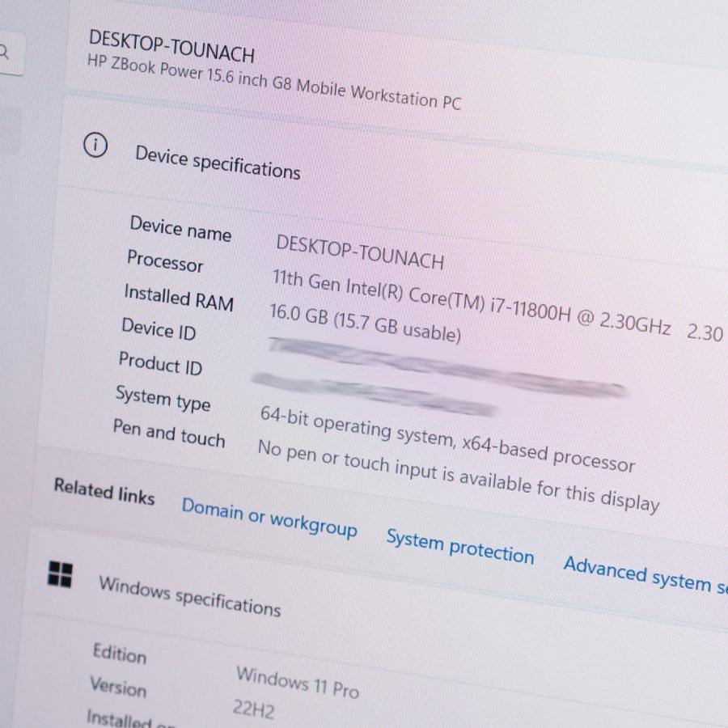Screen dimensions: 728x728
Task: Click the Windows logo beside Windows specifications
Action: click(61, 574)
